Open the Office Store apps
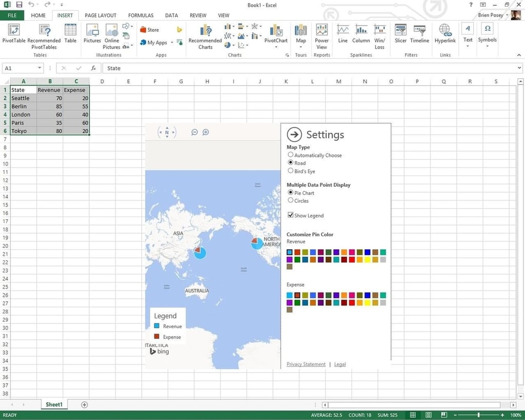Viewport: 525px width, 420px height. coord(149,30)
